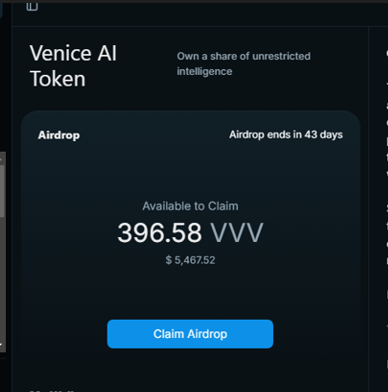Click the dark browser top bar strip

point(194,1)
